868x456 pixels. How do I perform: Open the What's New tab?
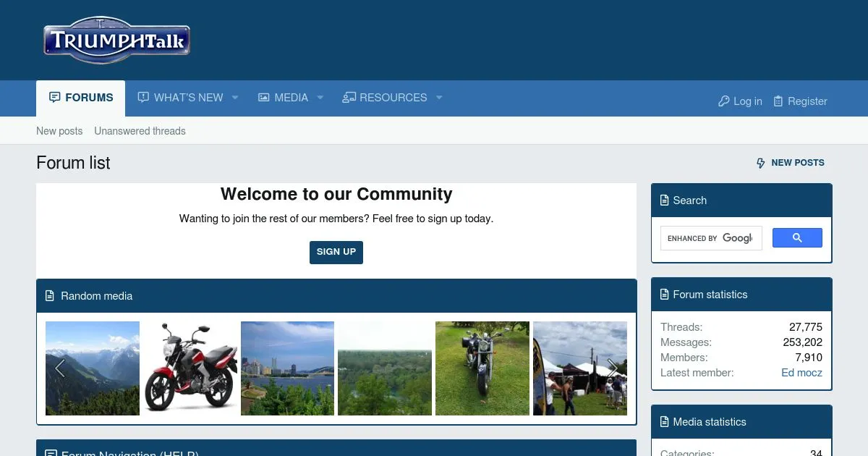click(181, 98)
